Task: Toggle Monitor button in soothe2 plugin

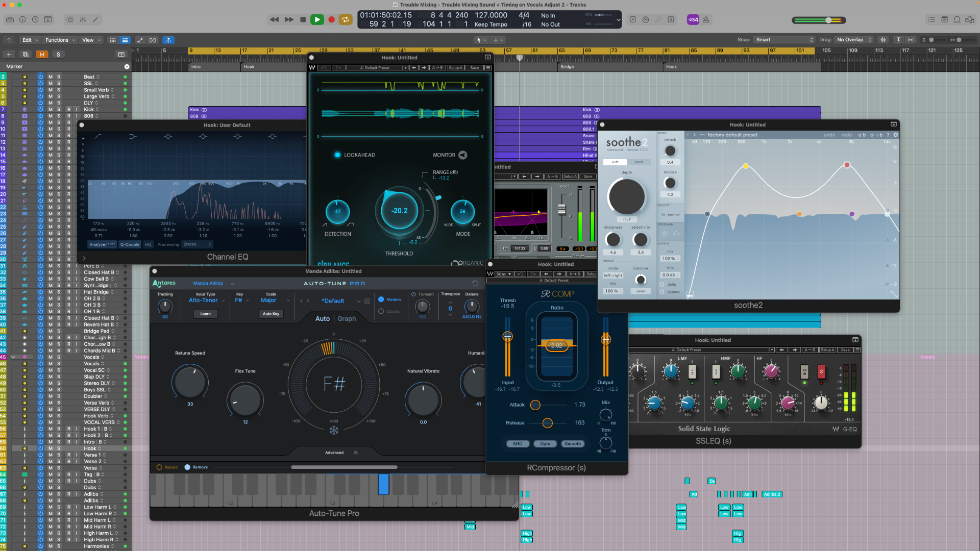Action: click(676, 233)
